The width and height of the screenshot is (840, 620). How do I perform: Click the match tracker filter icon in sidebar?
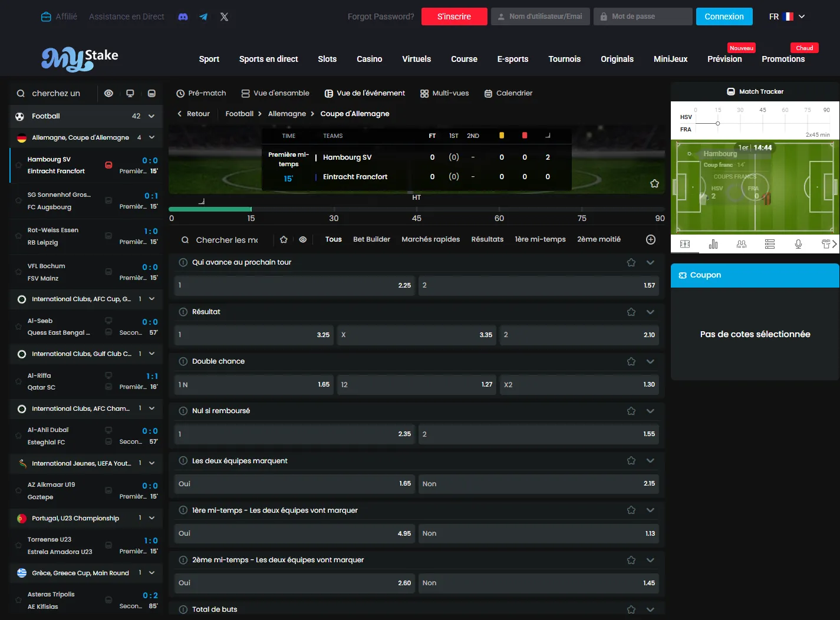(151, 93)
